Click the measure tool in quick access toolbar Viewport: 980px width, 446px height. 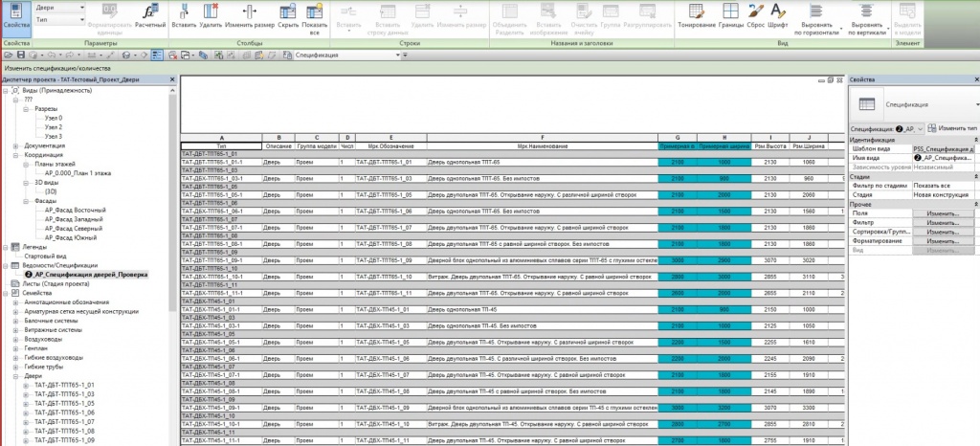click(x=91, y=56)
